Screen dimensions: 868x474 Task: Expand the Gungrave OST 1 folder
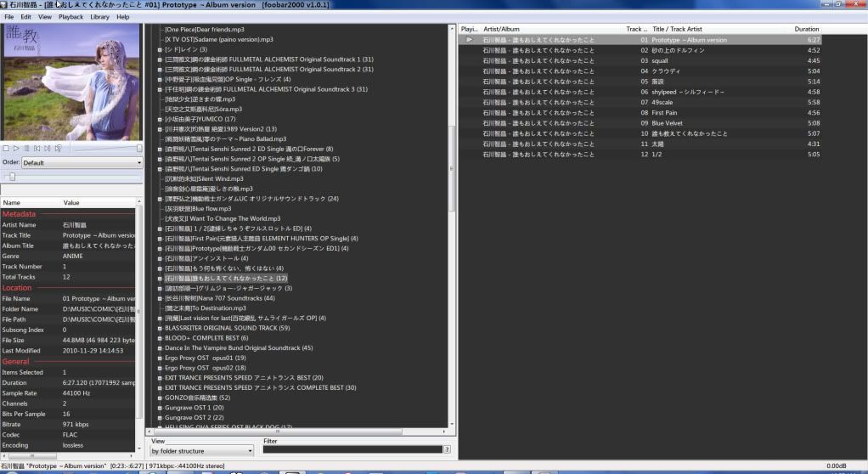click(160, 408)
